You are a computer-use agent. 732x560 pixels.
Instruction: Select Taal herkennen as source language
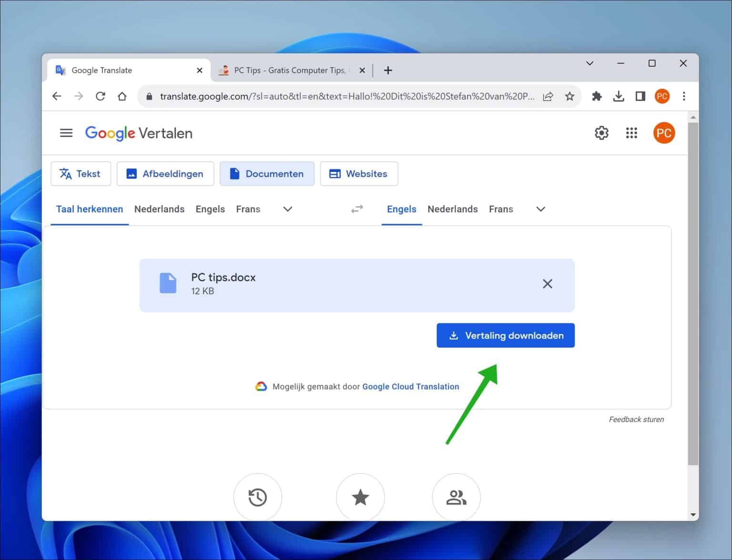point(89,209)
